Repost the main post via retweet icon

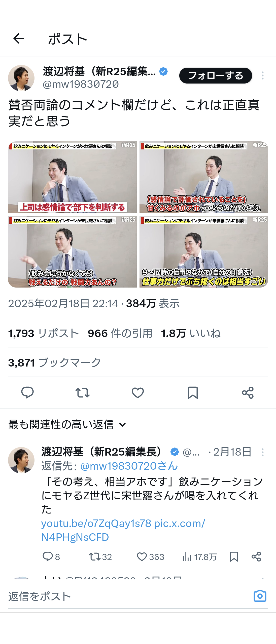pyautogui.click(x=83, y=392)
